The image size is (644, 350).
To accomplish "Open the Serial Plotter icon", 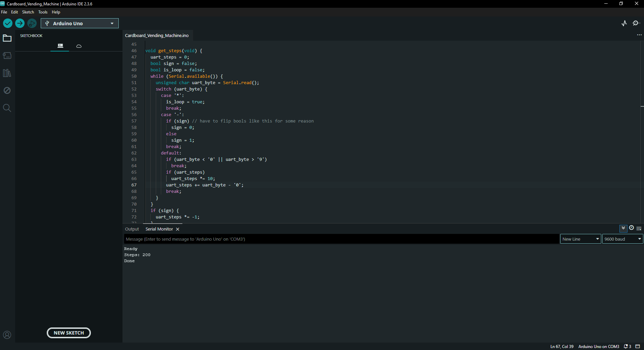I will [624, 23].
